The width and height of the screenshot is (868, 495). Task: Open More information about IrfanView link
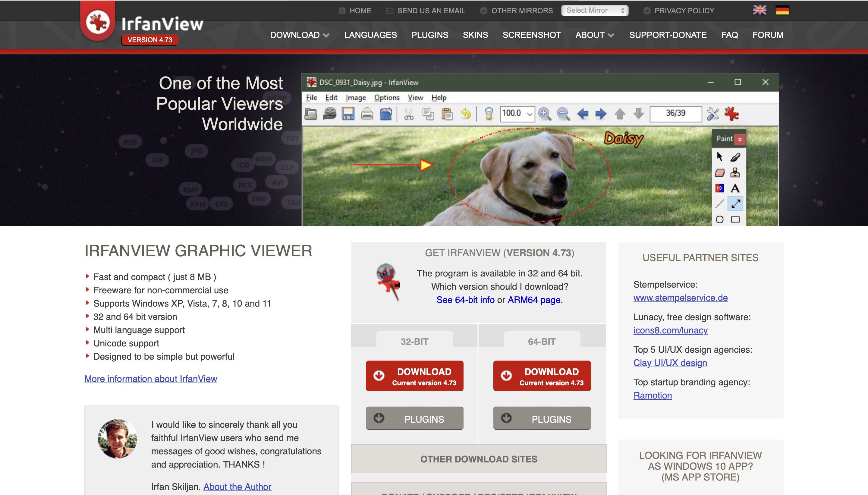click(151, 379)
